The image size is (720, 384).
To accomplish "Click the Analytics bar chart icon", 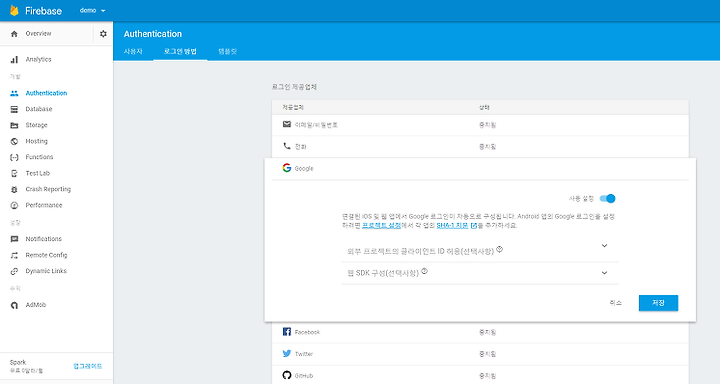I will point(14,59).
